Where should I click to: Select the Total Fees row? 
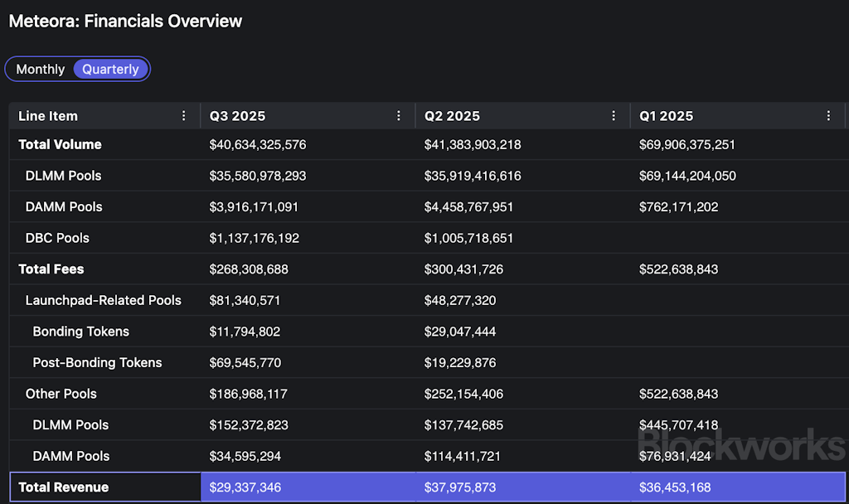[x=51, y=269]
